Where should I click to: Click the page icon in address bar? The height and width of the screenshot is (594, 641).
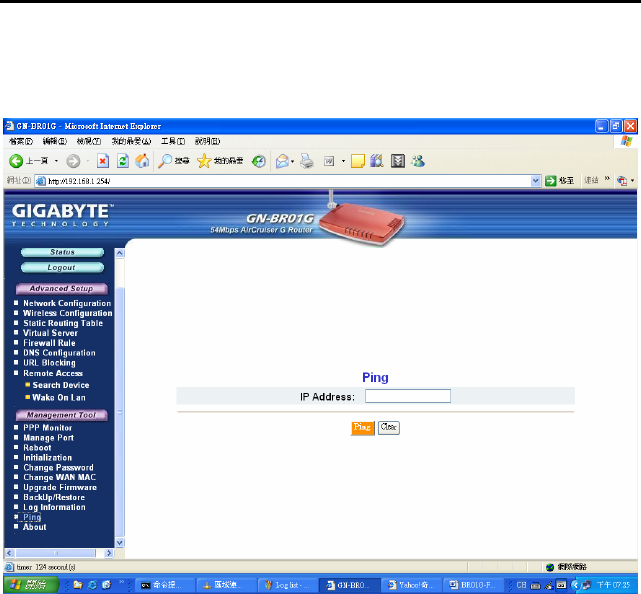[40, 181]
